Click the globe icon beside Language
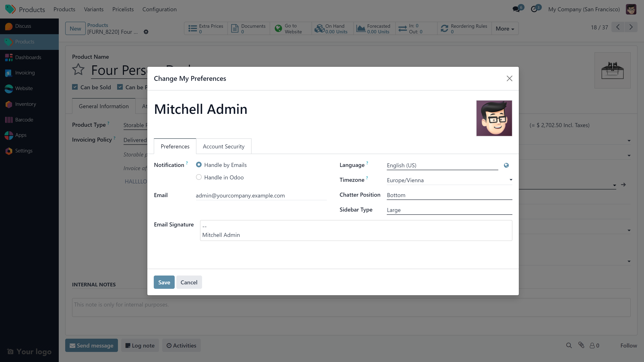 pyautogui.click(x=506, y=165)
